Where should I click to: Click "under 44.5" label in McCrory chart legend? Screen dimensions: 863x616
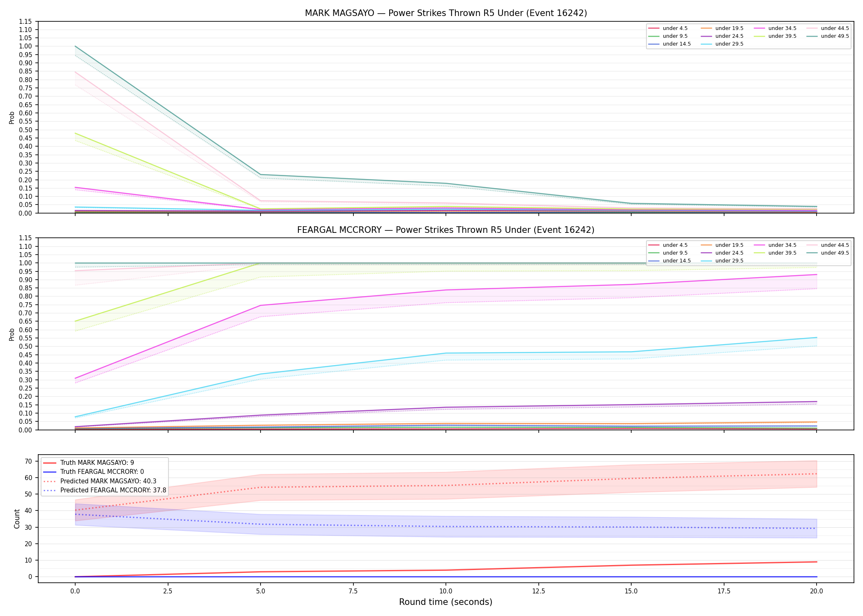click(x=835, y=245)
